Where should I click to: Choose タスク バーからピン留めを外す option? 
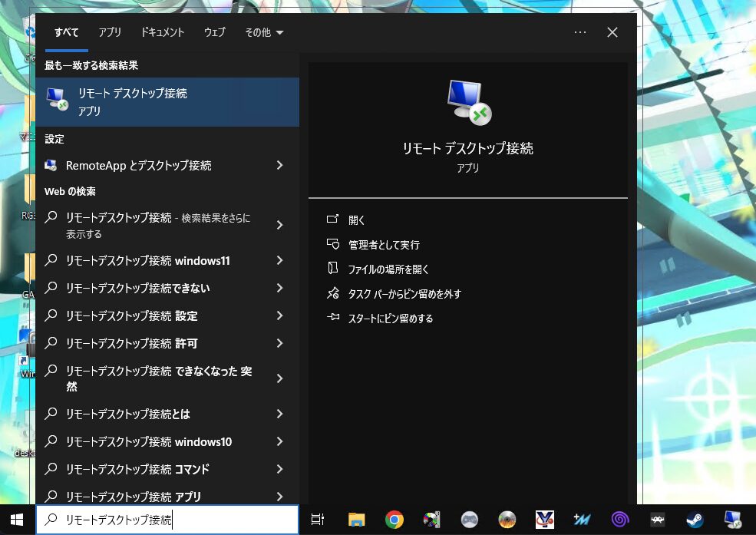(404, 294)
